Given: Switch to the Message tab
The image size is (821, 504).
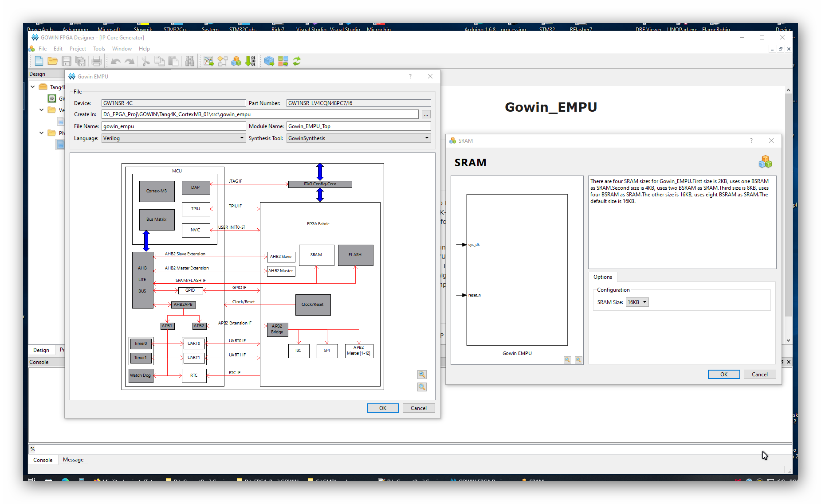Looking at the screenshot, I should (x=73, y=460).
